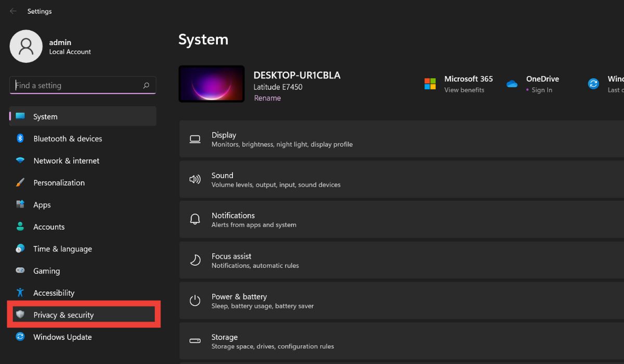The height and width of the screenshot is (364, 624).
Task: Click the Microsoft 365 logo icon
Action: pos(430,84)
